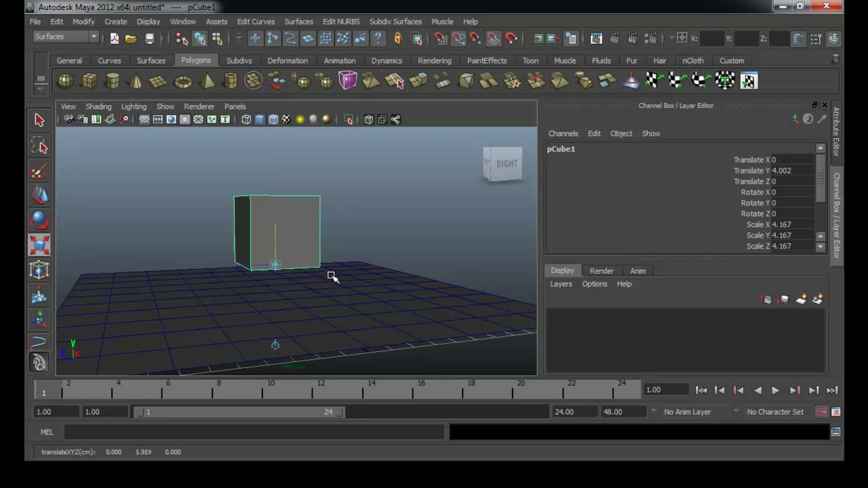The width and height of the screenshot is (868, 488).
Task: Toggle the viewport grid display
Action: click(x=144, y=120)
